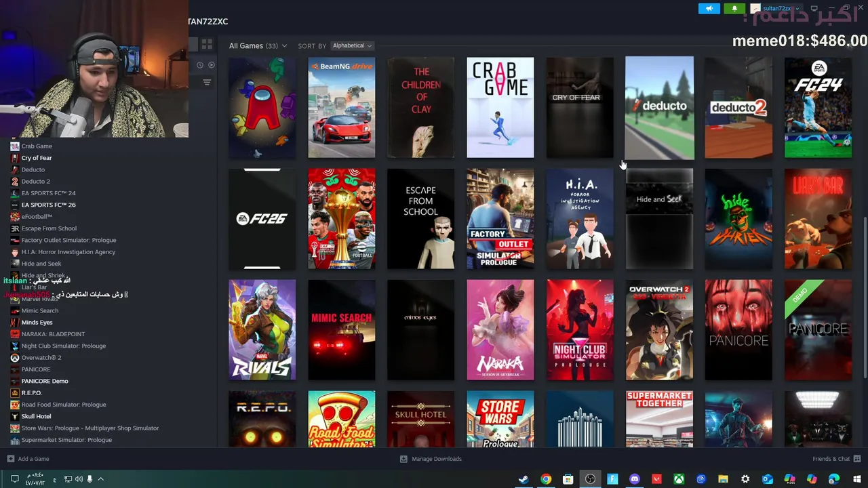868x488 pixels.
Task: Click the green notifications bell button
Action: [x=734, y=9]
